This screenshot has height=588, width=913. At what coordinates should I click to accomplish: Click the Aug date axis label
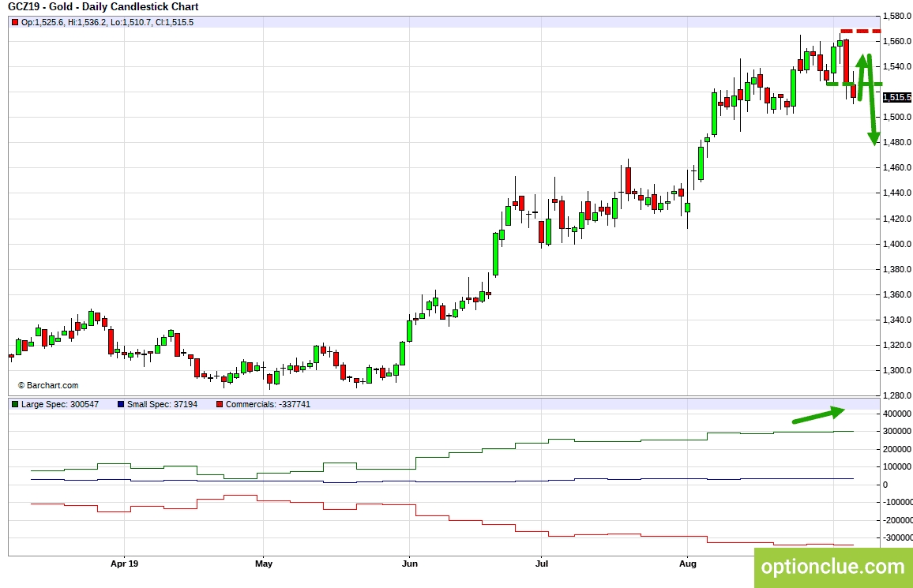click(688, 564)
